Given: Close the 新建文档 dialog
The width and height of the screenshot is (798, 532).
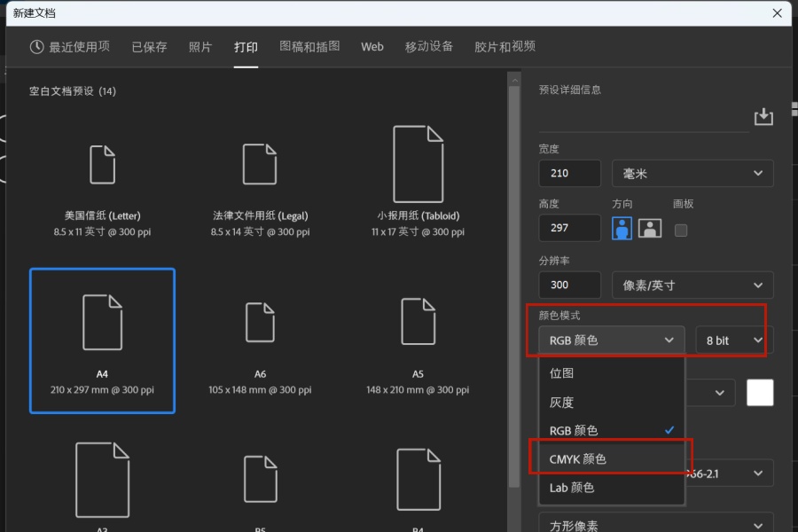Looking at the screenshot, I should 777,13.
